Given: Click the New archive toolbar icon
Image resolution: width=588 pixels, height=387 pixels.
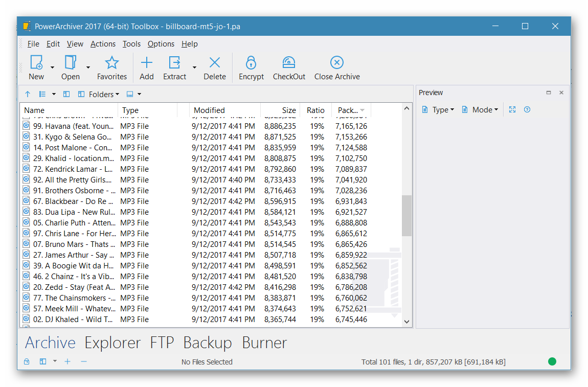Looking at the screenshot, I should pos(36,62).
